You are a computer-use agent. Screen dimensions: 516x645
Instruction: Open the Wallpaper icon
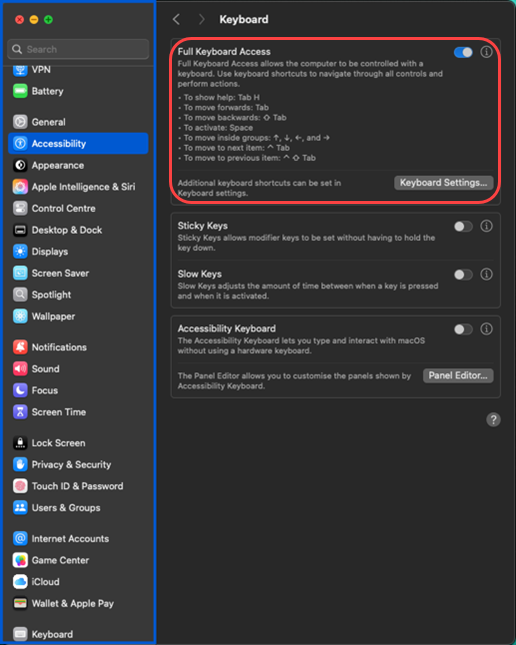click(x=20, y=316)
